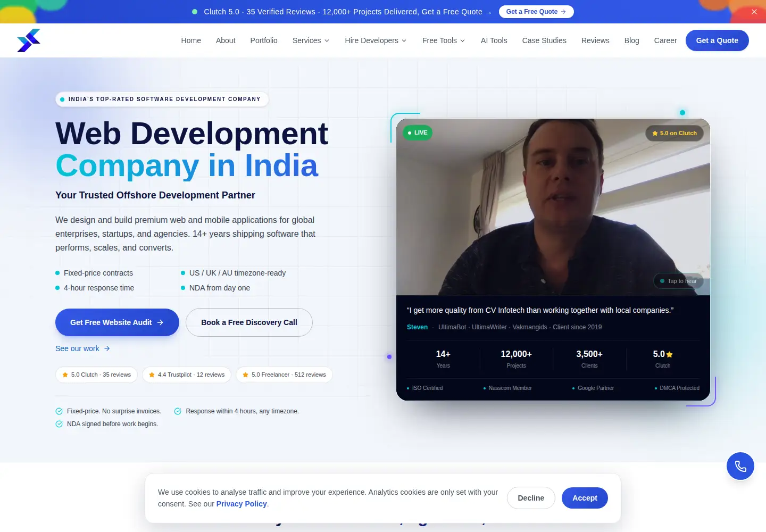The height and width of the screenshot is (532, 766).
Task: Tap to hear the testimonial audio
Action: pos(678,281)
